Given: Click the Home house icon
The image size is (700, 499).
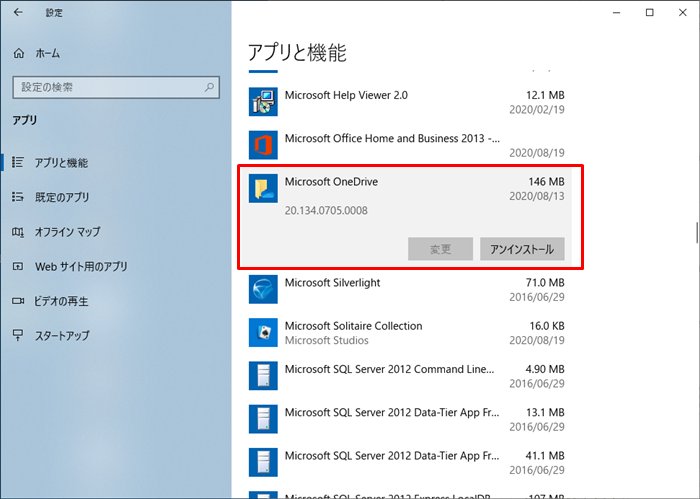Looking at the screenshot, I should pyautogui.click(x=19, y=54).
